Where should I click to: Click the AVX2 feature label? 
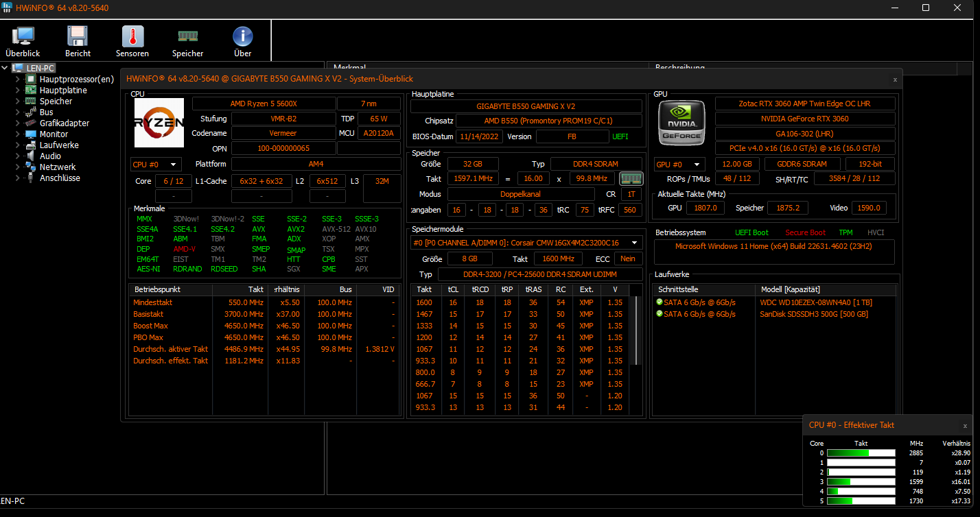[296, 229]
